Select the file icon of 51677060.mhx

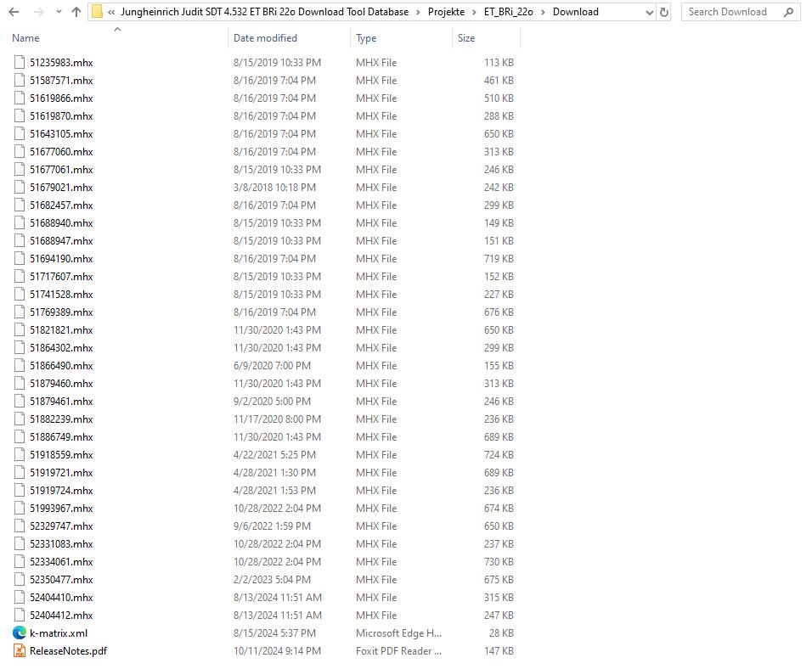tap(20, 151)
